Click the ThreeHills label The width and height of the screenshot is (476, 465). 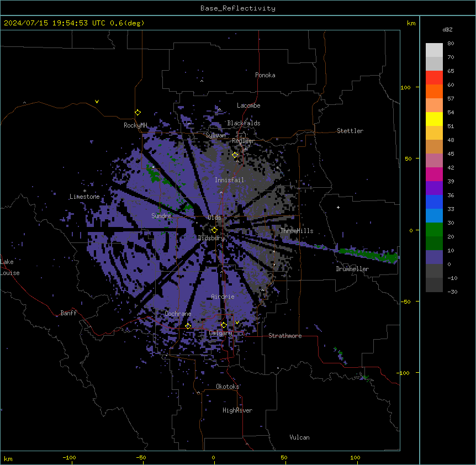point(297,231)
